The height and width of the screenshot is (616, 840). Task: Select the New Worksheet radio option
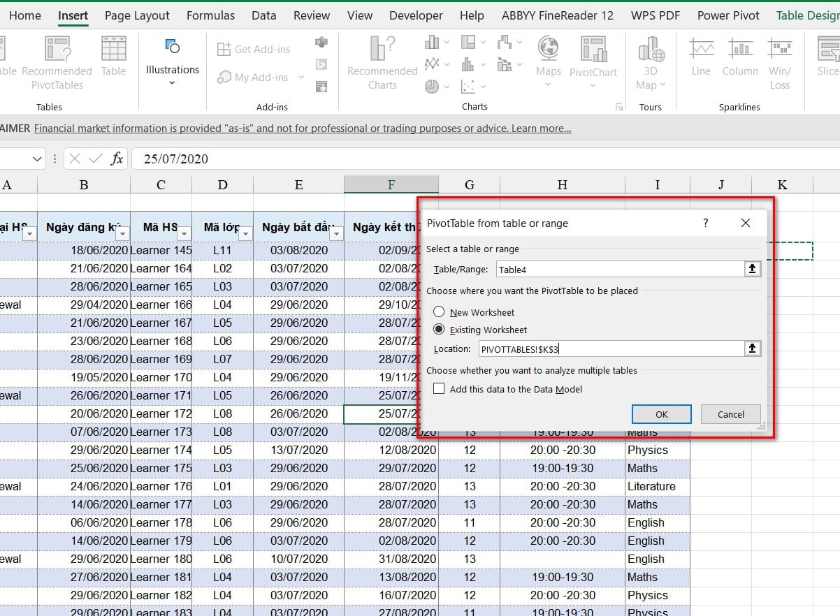click(x=439, y=312)
